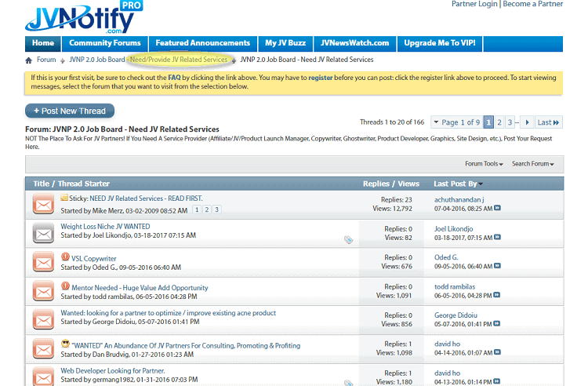Viewport: 588px width, 386px height.
Task: Click envelope icon beside Web Developer thread
Action: pos(43,377)
